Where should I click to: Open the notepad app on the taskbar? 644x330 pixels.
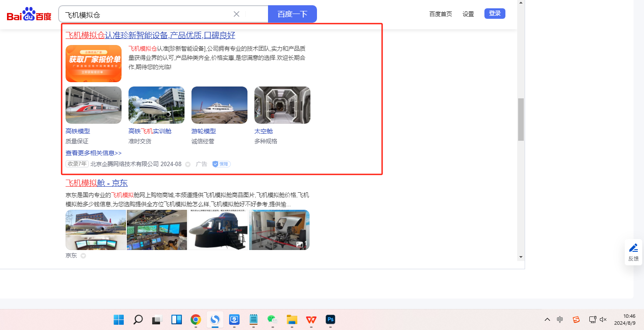click(253, 320)
